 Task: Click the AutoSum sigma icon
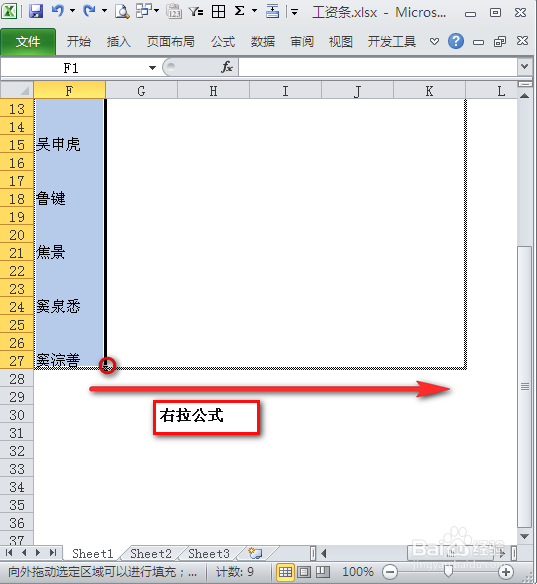(239, 11)
